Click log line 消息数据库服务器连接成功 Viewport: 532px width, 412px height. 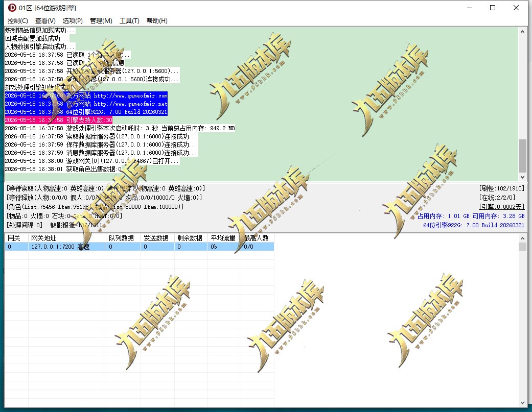click(101, 153)
